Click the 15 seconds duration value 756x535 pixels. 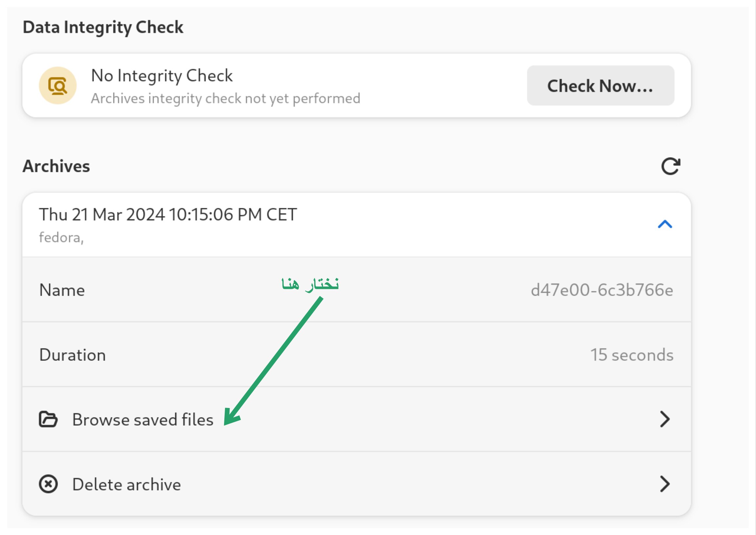(632, 355)
